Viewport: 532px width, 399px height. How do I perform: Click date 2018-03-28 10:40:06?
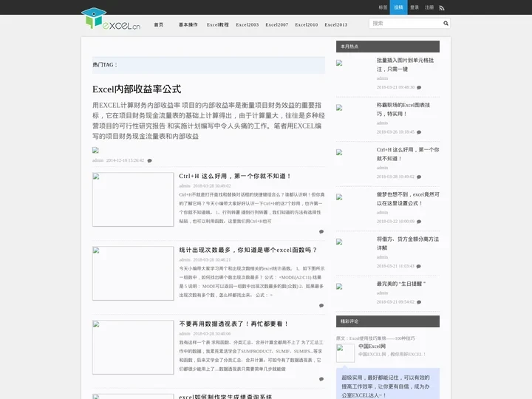point(212,334)
